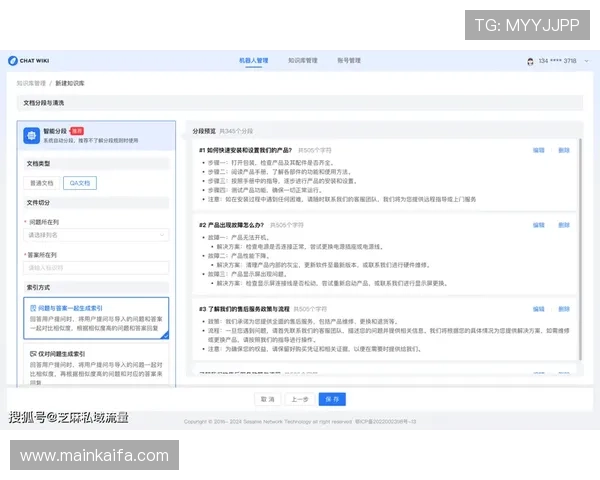The height and width of the screenshot is (480, 600).
Task: Select 仅对问题生成索引 option
Action: [96, 365]
